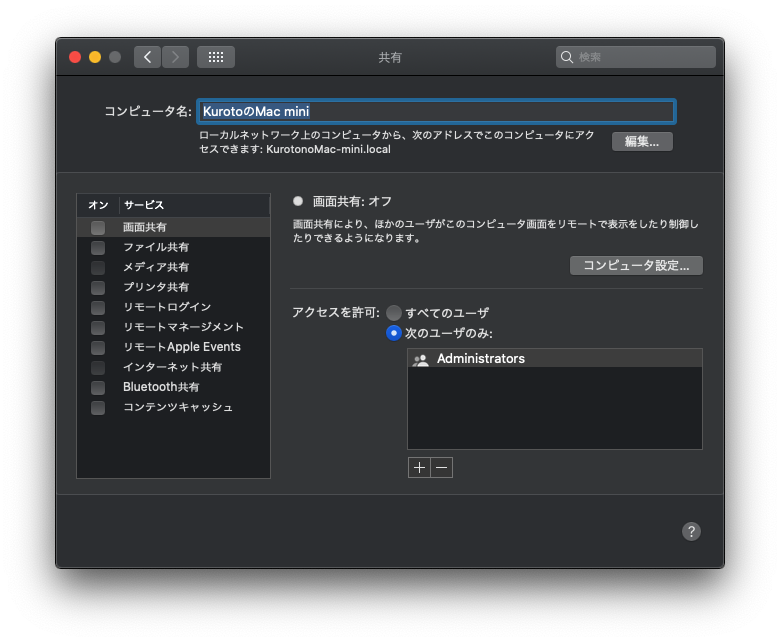Focus the 検索 search field

coord(636,57)
